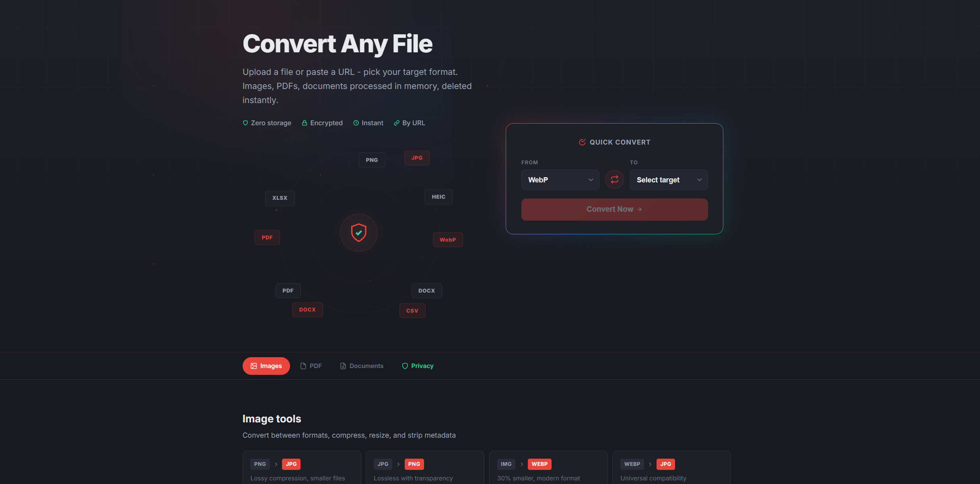Click the Instant clock icon
The image size is (980, 484).
coord(356,123)
